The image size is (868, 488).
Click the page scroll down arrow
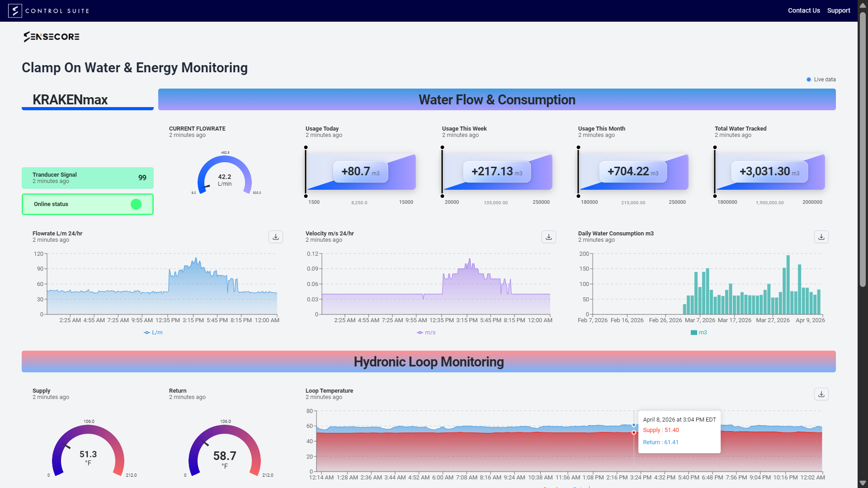(x=863, y=483)
